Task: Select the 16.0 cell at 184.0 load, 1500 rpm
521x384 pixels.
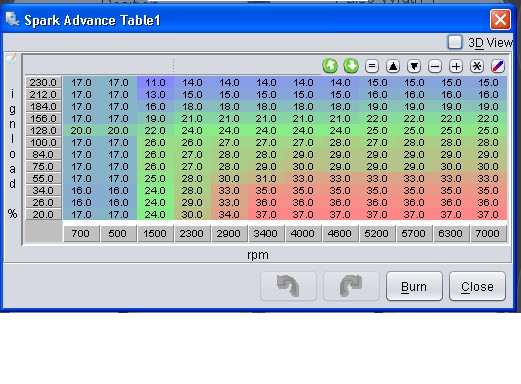Action: tap(155, 106)
